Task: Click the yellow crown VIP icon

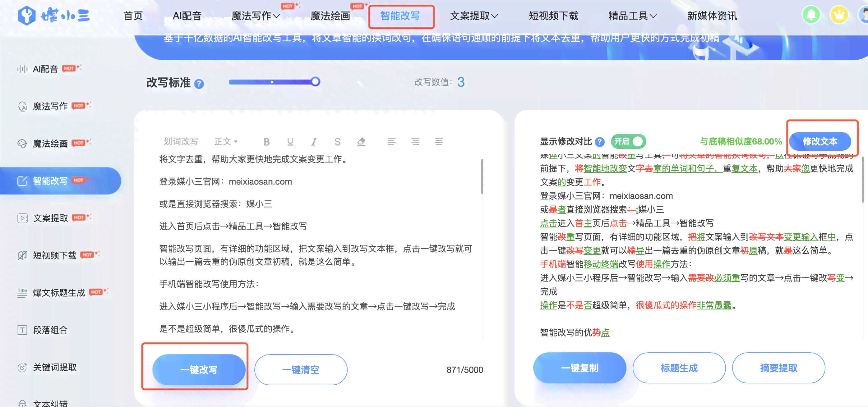Action: point(839,15)
